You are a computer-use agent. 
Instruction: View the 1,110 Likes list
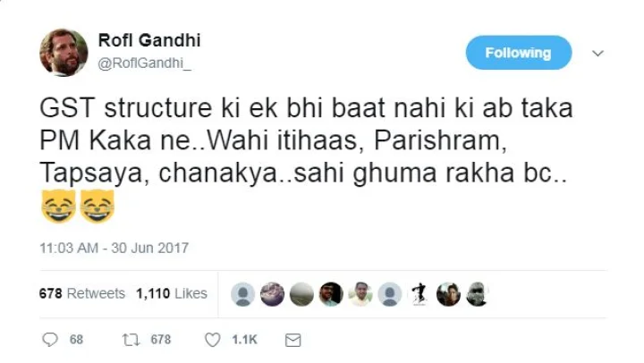[x=172, y=293]
